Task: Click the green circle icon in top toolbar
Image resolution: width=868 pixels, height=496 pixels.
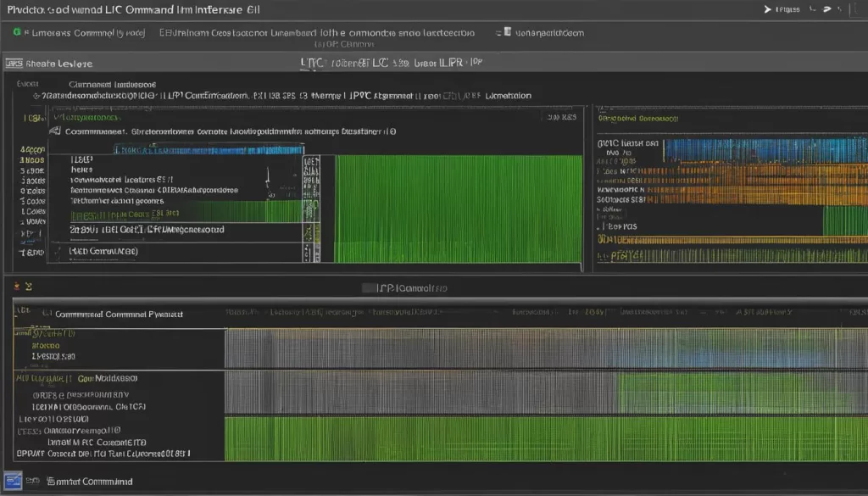Action: pyautogui.click(x=16, y=32)
